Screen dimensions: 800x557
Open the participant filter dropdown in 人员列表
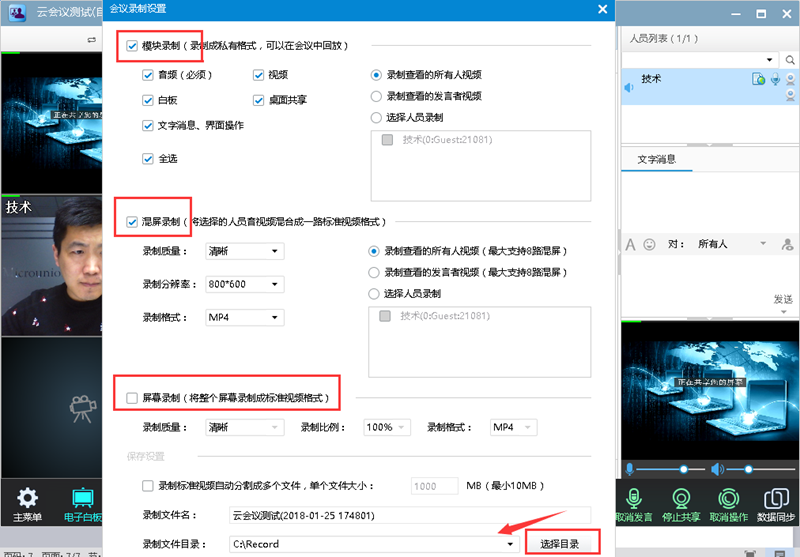point(769,60)
